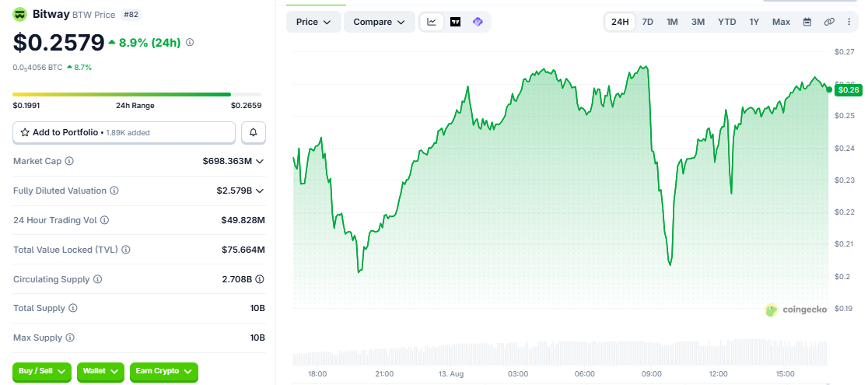Switch to TradingView chart icon

[456, 22]
